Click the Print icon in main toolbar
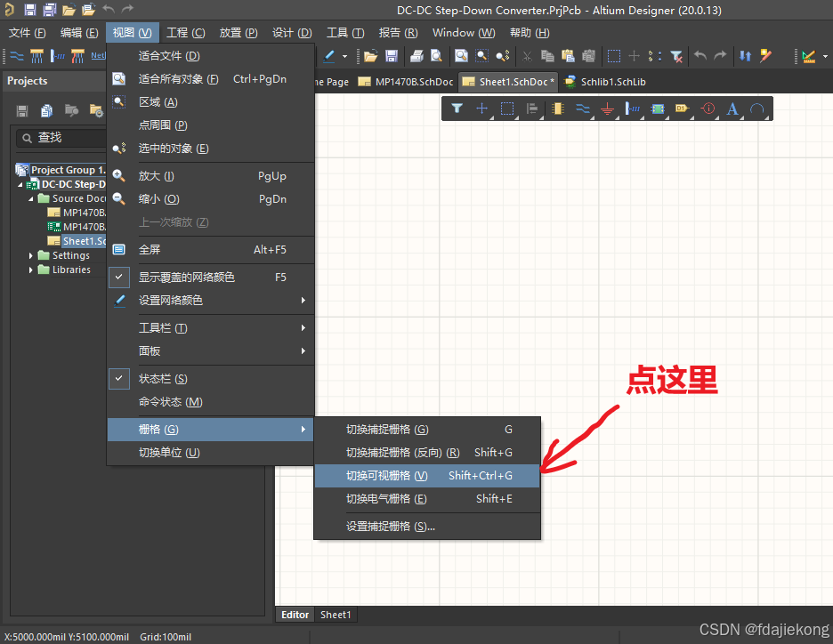This screenshot has width=833, height=644. [x=417, y=56]
